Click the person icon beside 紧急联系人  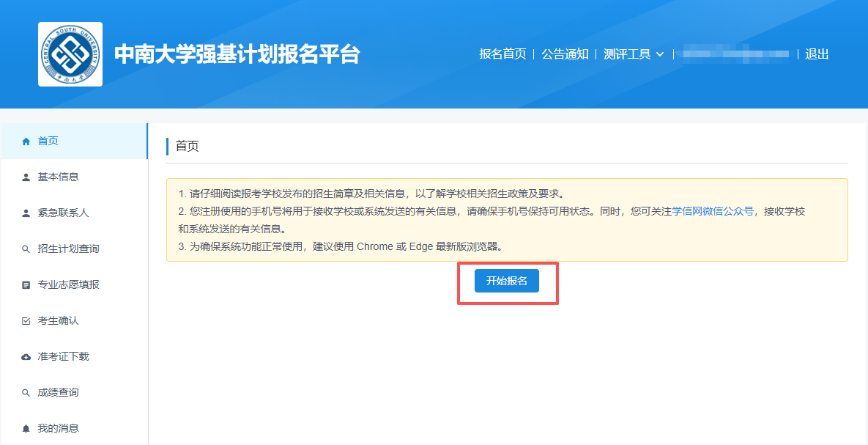tap(26, 213)
